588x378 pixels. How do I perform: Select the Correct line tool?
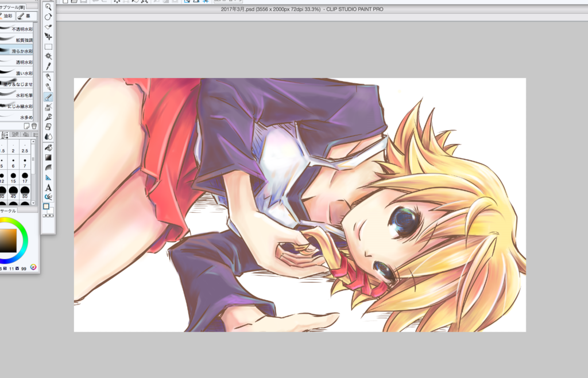coord(48,197)
